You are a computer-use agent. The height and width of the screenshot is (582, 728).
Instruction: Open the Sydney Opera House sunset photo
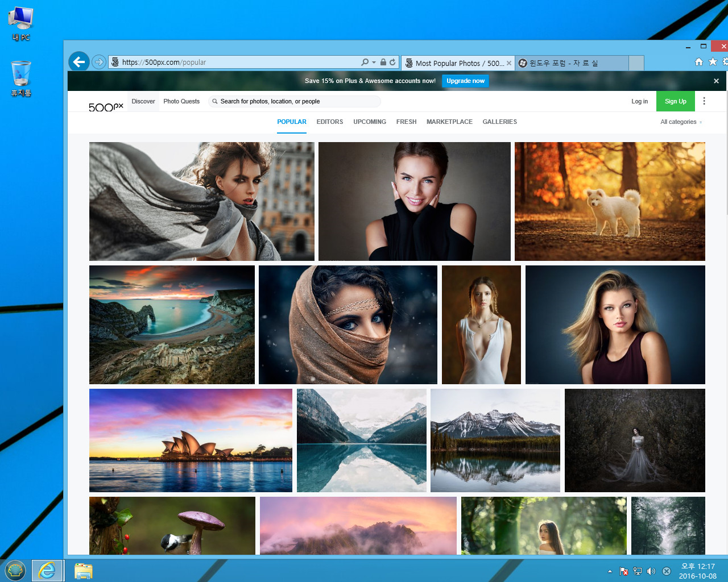(x=191, y=440)
